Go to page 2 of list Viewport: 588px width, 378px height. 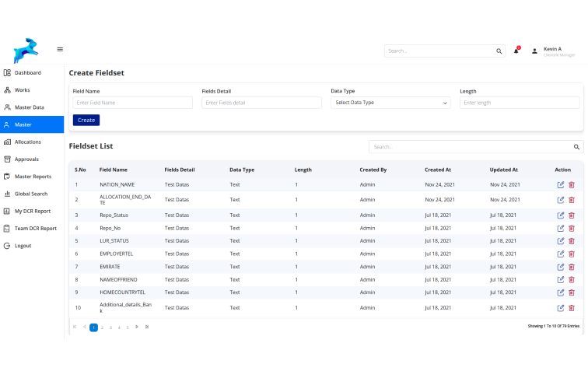point(102,327)
